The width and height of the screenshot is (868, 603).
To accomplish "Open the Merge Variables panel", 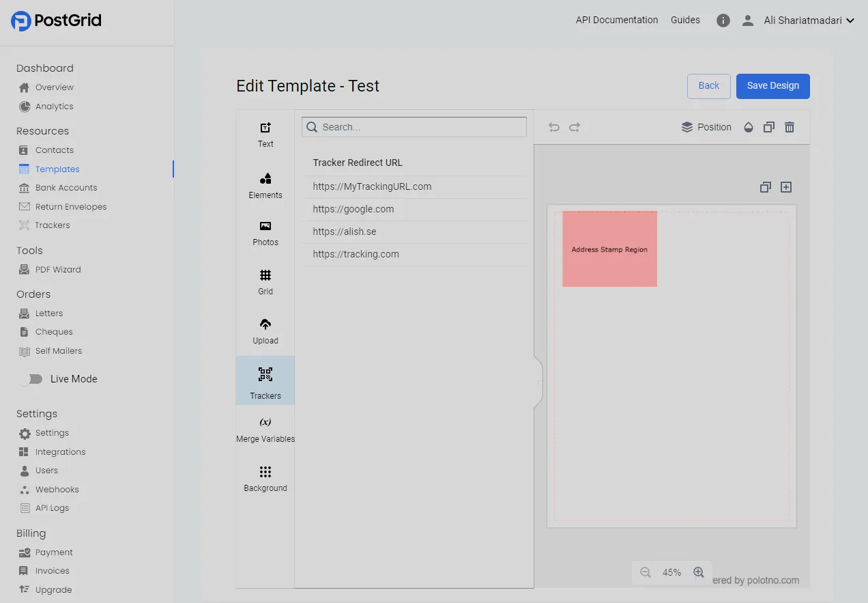I will point(265,429).
